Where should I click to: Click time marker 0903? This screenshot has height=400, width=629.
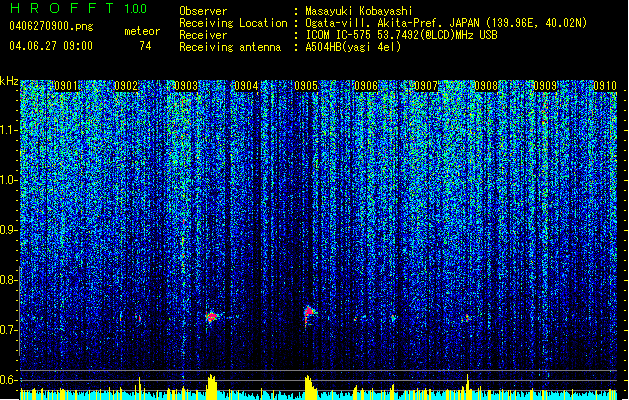186,86
